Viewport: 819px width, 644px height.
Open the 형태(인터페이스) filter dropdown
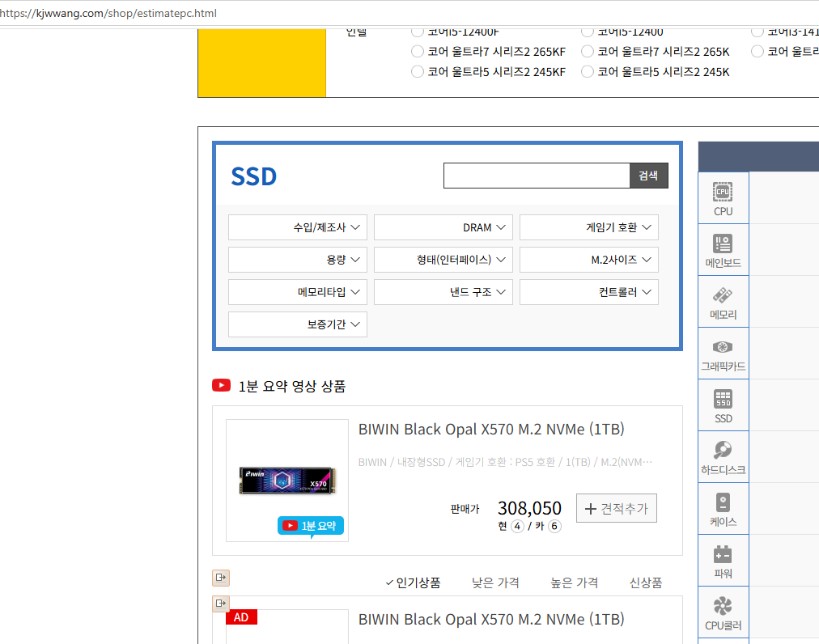(443, 260)
